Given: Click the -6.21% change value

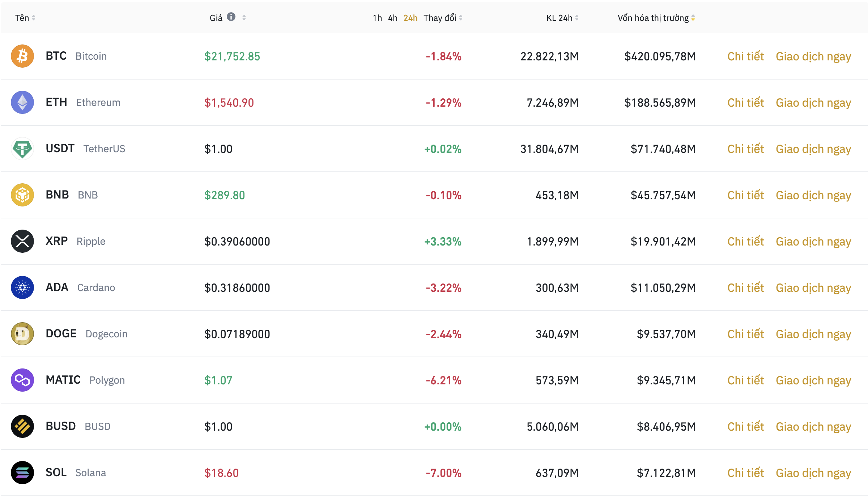Looking at the screenshot, I should click(443, 380).
